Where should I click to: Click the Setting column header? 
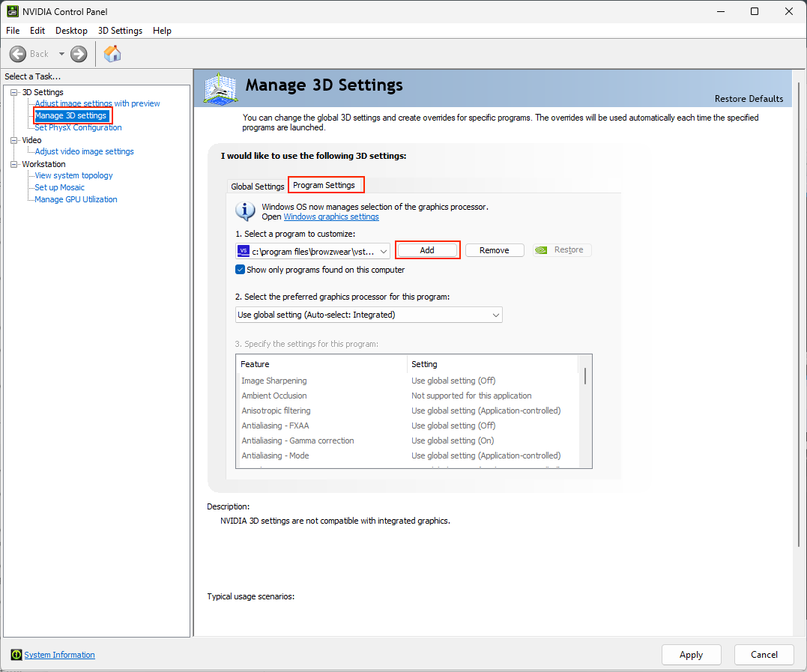click(x=493, y=364)
